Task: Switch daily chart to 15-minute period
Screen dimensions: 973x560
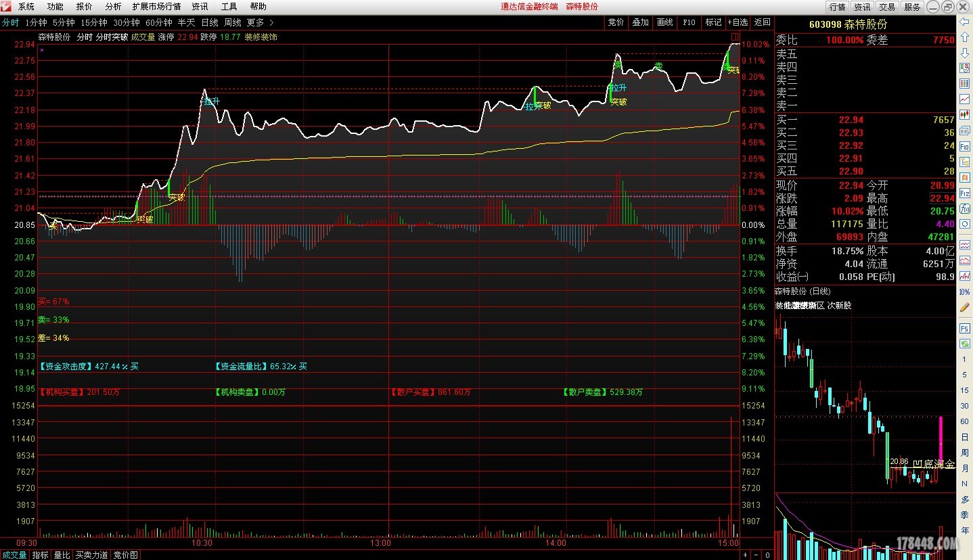Action: pos(964,390)
